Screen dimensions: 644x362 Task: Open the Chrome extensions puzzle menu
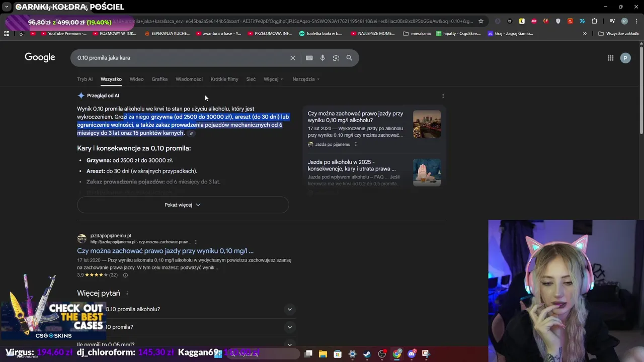click(x=595, y=21)
